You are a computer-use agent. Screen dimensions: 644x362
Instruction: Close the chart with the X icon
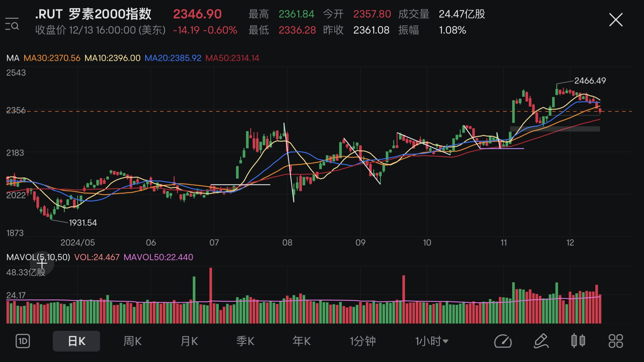coord(616,20)
